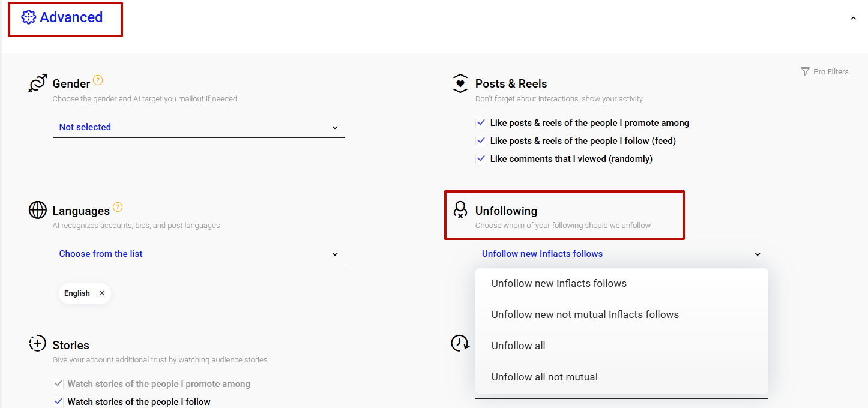The image size is (868, 408).
Task: Remove the English language tag
Action: (102, 293)
